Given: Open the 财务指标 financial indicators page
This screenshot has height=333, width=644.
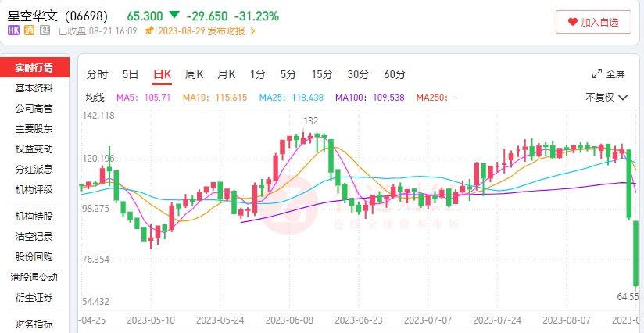Looking at the screenshot, I should (34, 324).
